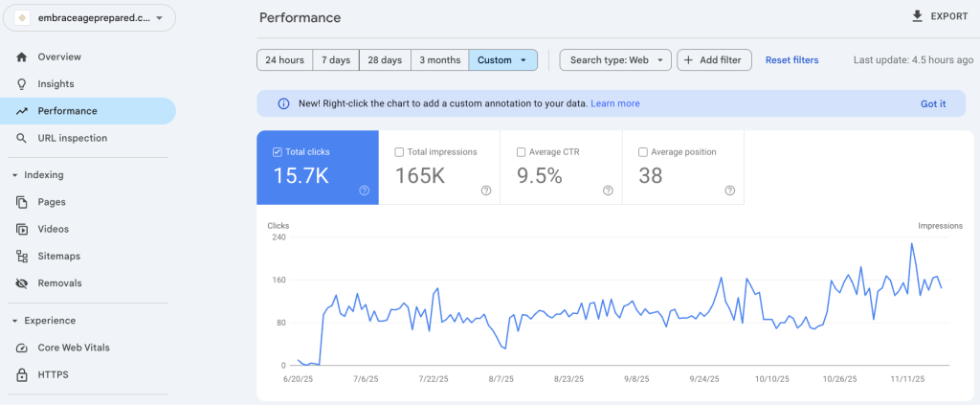
Task: Enable the Total impressions checkbox
Action: (x=399, y=152)
